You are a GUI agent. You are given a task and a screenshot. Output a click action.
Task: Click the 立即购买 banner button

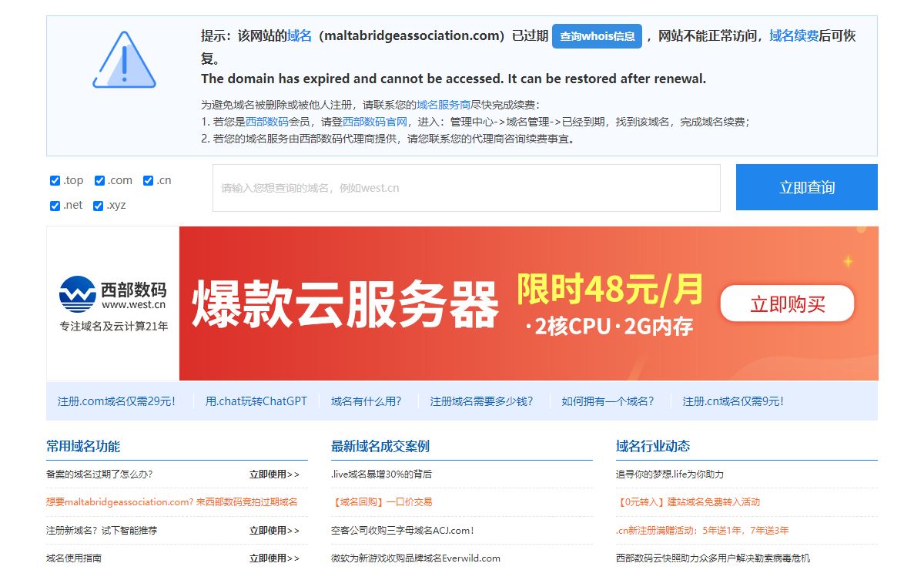[787, 303]
